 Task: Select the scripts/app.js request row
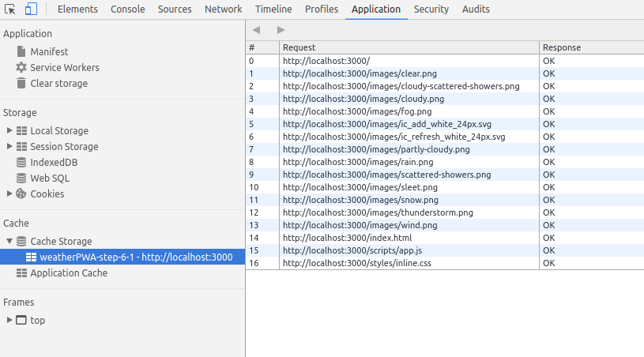pos(445,250)
